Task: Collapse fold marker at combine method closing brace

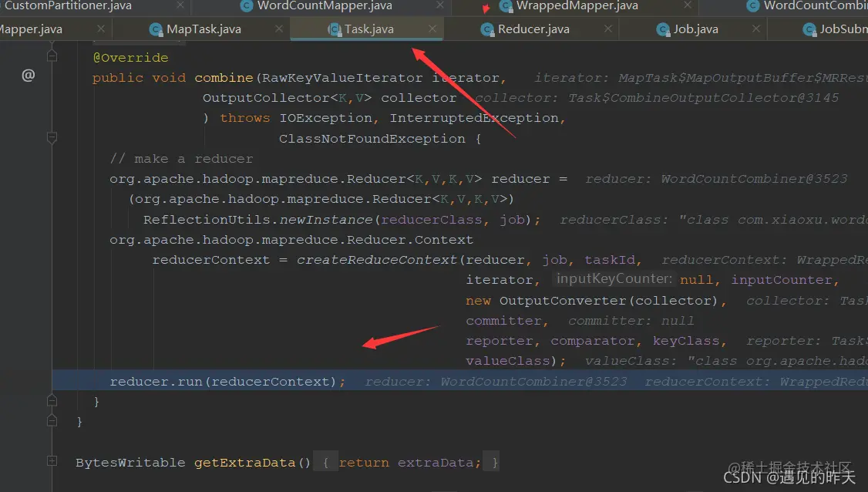Action: click(x=52, y=400)
